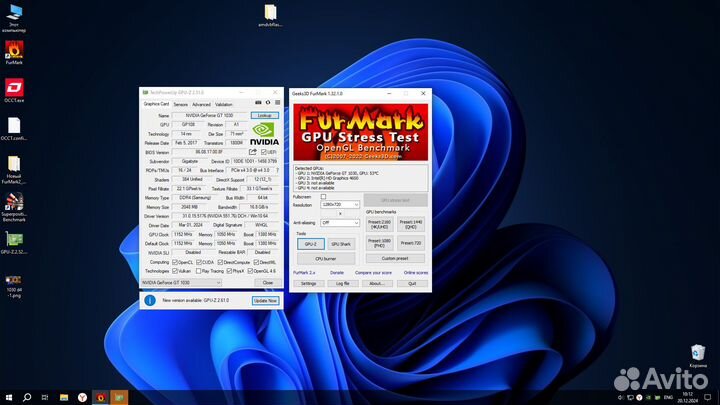
Task: Open the FurMark 2.x link
Action: coord(304,273)
